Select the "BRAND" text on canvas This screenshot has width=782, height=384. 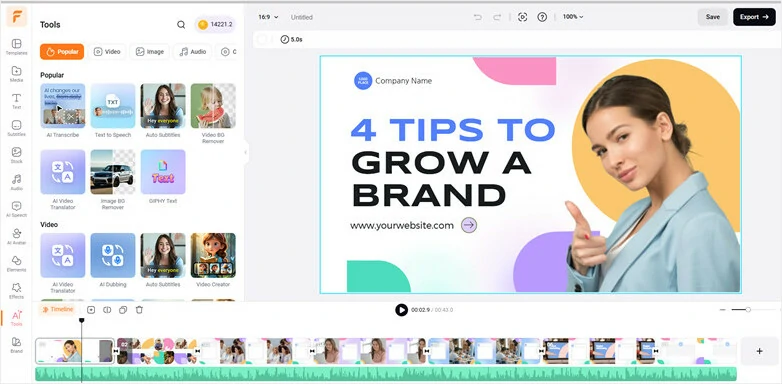click(429, 196)
